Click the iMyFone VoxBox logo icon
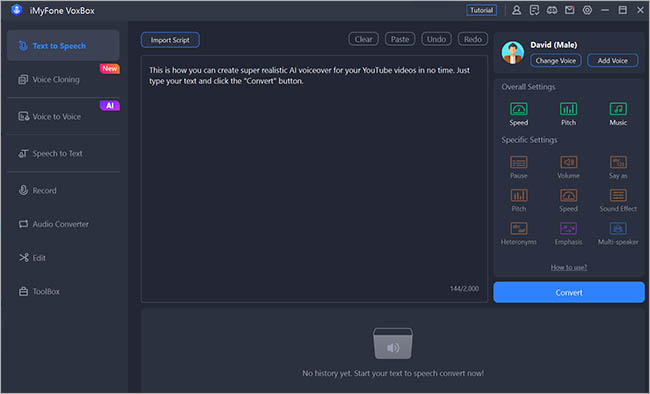The height and width of the screenshot is (394, 650). tap(16, 10)
